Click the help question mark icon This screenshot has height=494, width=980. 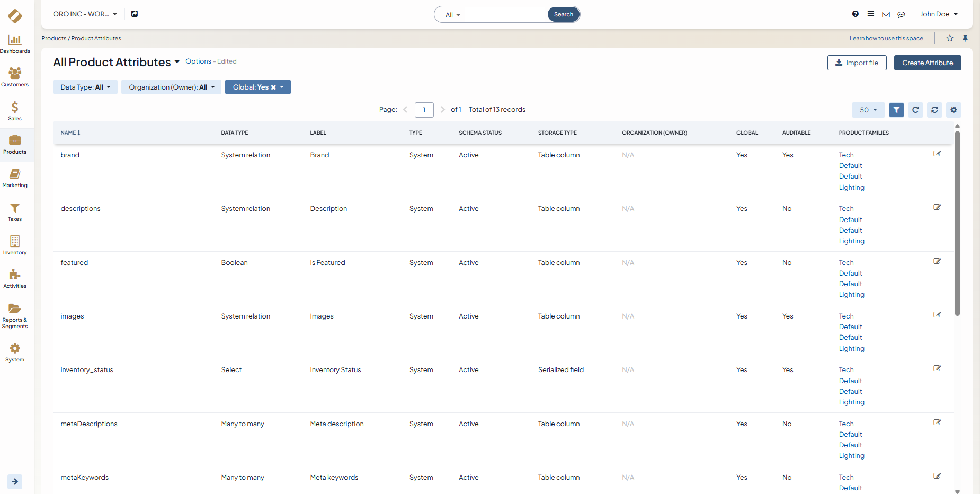855,14
